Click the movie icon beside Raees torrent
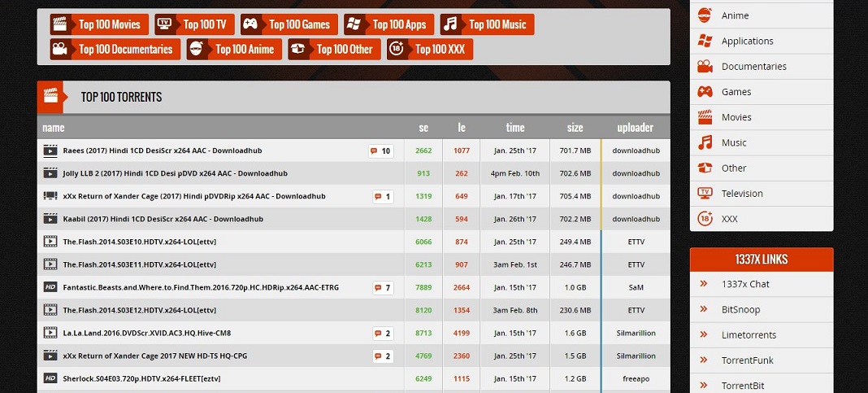 (x=50, y=151)
